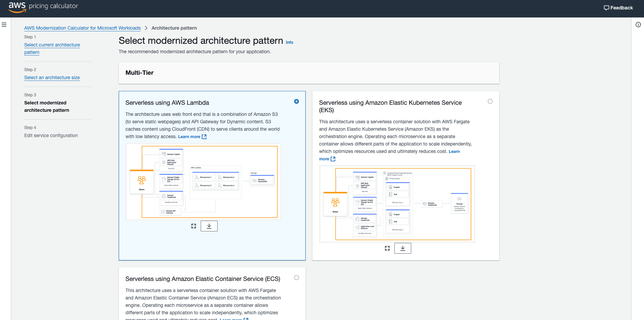Download the EKS architecture diagram
Viewport: 644px width, 320px height.
[403, 248]
